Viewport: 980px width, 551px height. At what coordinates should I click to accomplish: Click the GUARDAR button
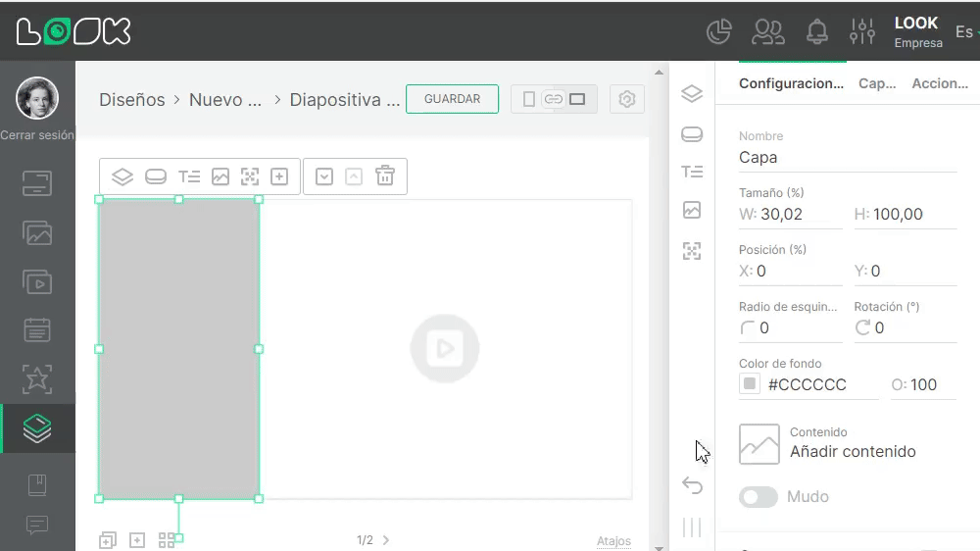(452, 99)
